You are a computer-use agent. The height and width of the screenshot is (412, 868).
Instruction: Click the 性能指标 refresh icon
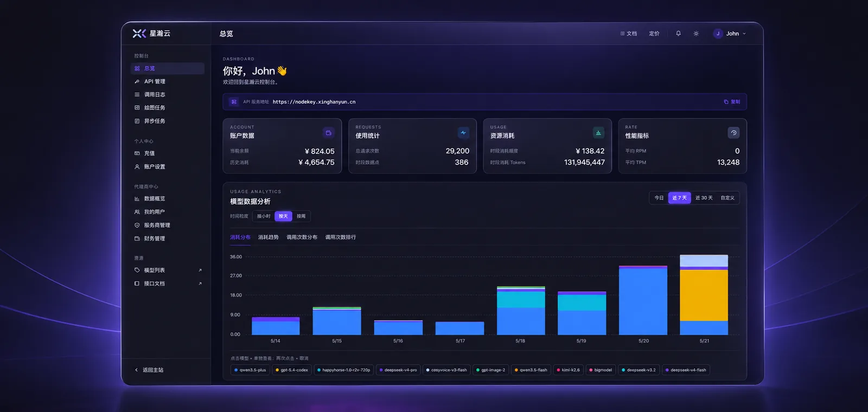tap(733, 133)
